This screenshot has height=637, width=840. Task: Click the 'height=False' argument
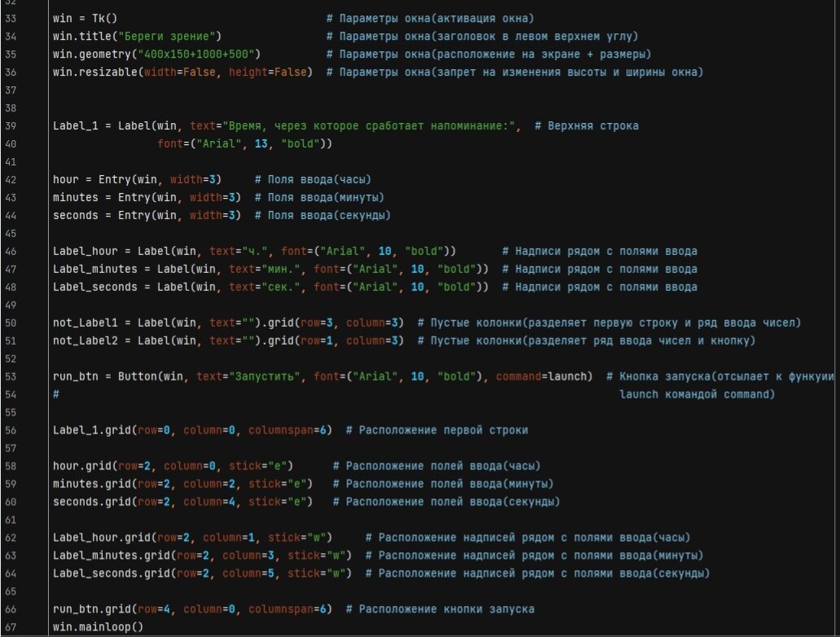pos(268,72)
